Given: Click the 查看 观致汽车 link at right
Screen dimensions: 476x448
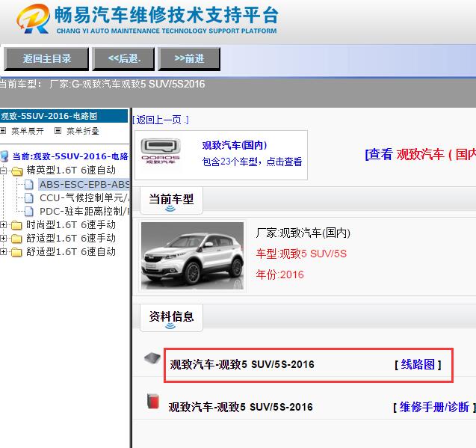Looking at the screenshot, I should pyautogui.click(x=420, y=154).
